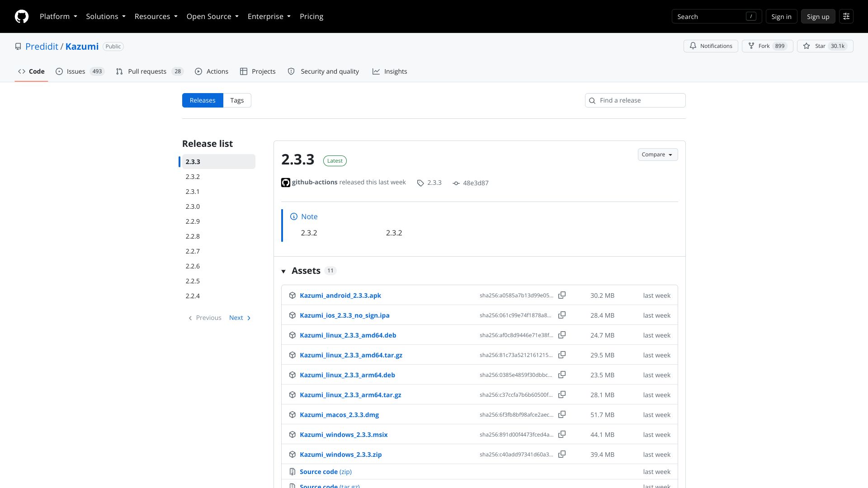Click the star icon on Star button

point(807,46)
